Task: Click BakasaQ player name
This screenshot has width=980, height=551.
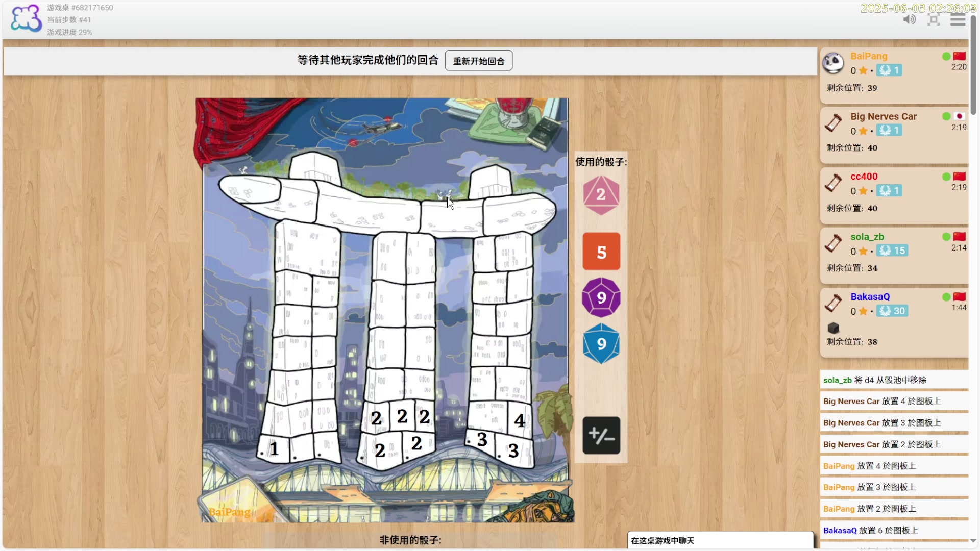Action: point(870,297)
